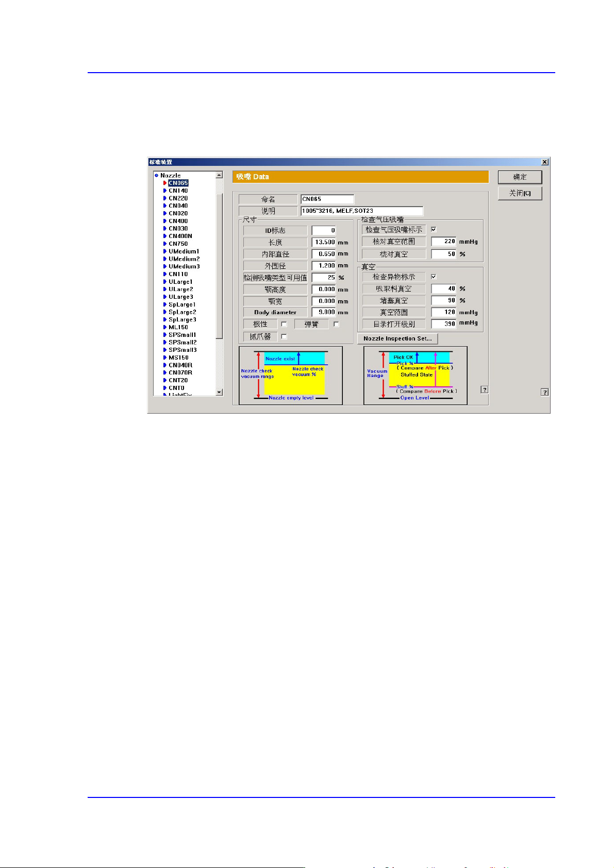Select the ULarge2 nozzle
The width and height of the screenshot is (614, 868).
click(x=181, y=289)
